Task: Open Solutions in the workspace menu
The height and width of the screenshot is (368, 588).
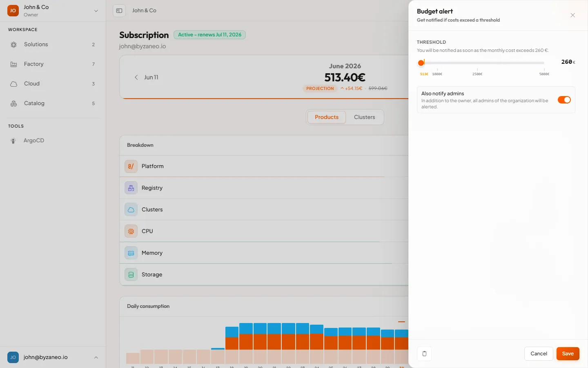Action: coord(53,45)
